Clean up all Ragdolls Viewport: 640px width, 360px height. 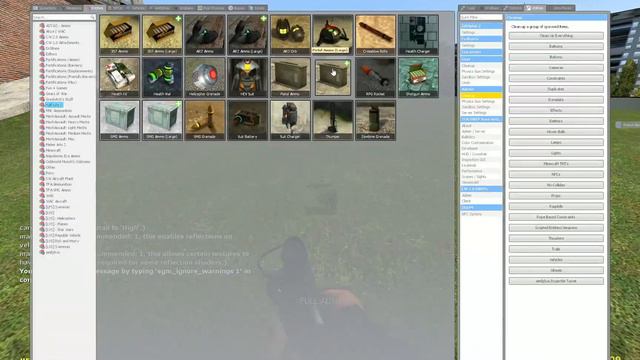point(556,207)
